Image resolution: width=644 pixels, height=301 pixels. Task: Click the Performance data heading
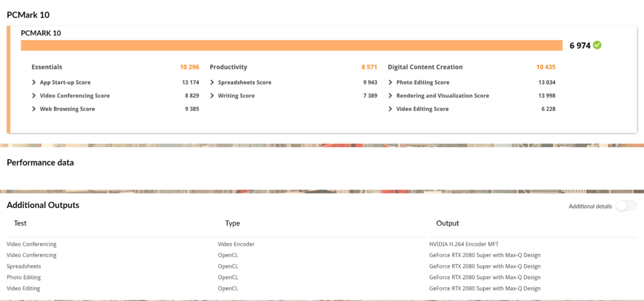coord(40,163)
